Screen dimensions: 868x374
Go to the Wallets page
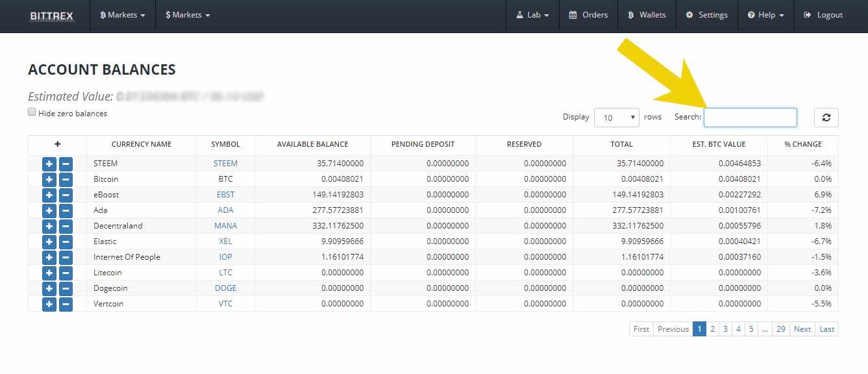(x=647, y=15)
